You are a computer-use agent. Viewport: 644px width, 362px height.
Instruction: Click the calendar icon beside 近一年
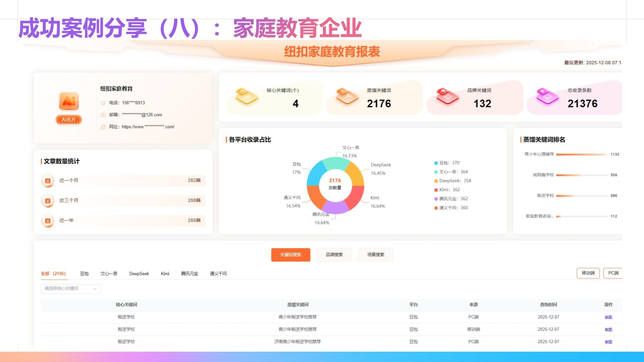48,220
